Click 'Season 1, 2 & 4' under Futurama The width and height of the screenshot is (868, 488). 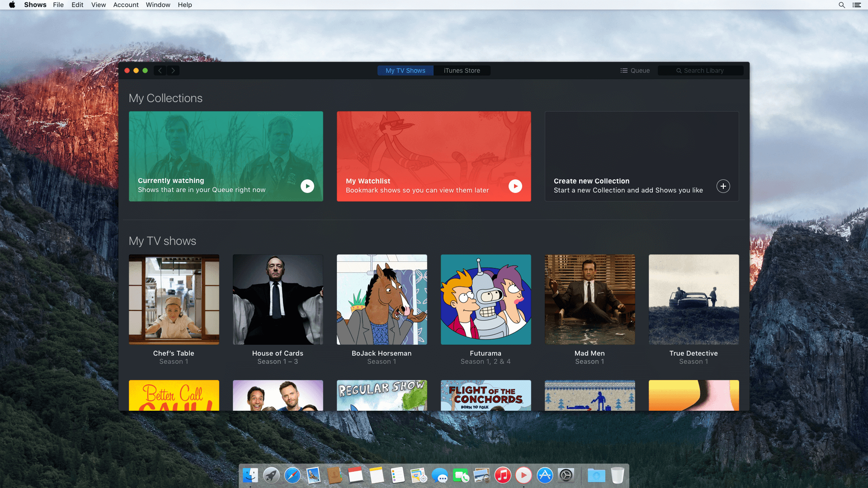486,361
